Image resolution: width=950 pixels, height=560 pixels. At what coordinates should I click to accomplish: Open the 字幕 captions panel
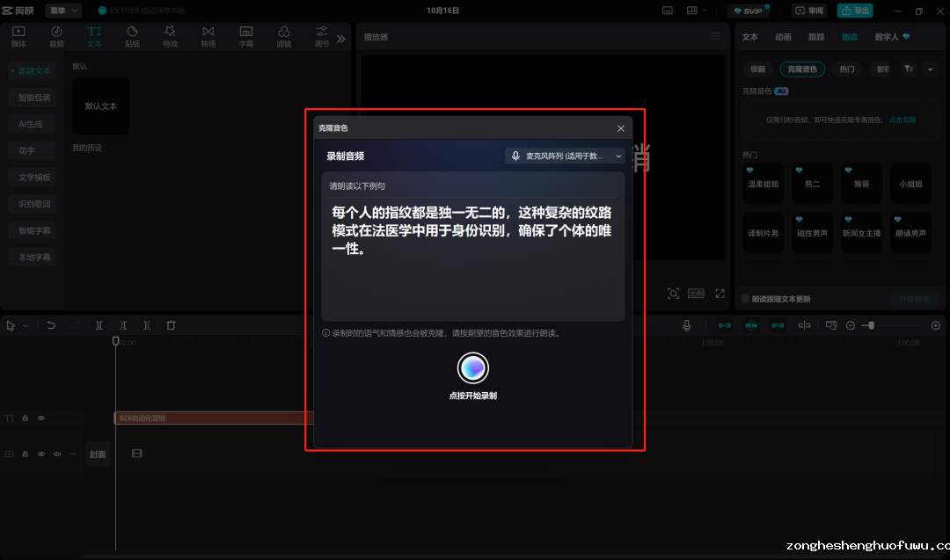(x=246, y=36)
